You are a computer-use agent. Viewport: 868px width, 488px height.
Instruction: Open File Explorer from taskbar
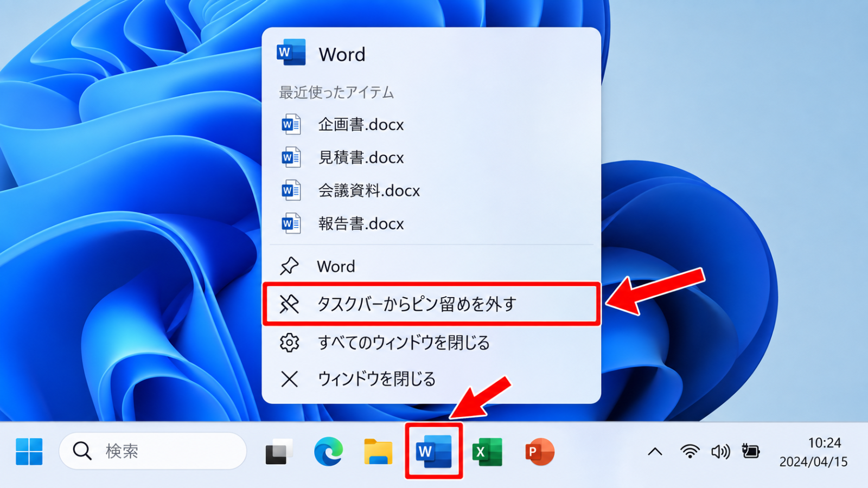pos(378,452)
